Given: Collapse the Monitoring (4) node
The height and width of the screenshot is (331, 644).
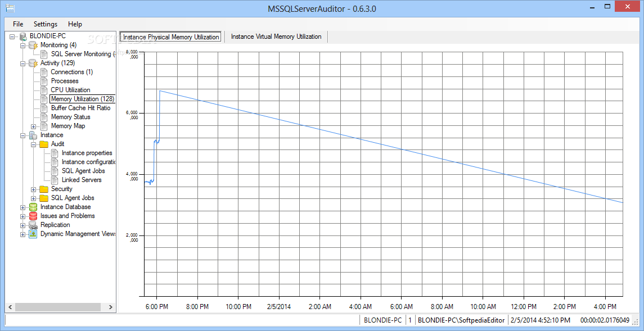Looking at the screenshot, I should (x=22, y=46).
